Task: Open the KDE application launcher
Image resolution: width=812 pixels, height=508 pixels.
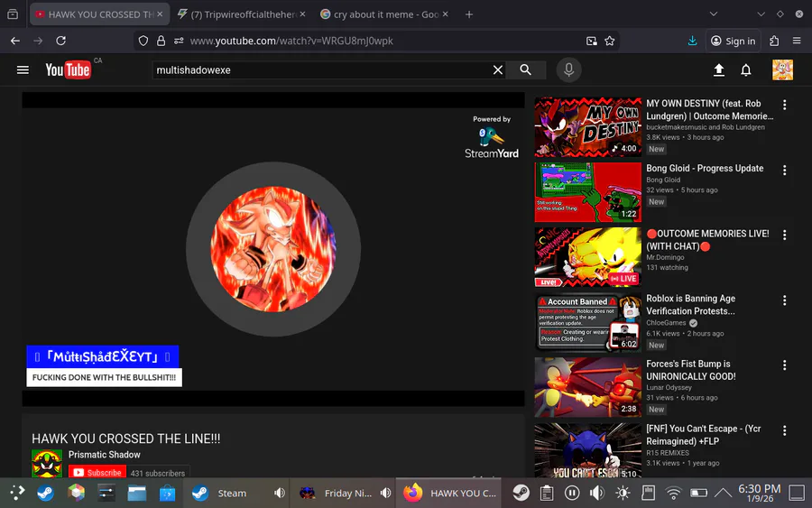Action: [16, 493]
